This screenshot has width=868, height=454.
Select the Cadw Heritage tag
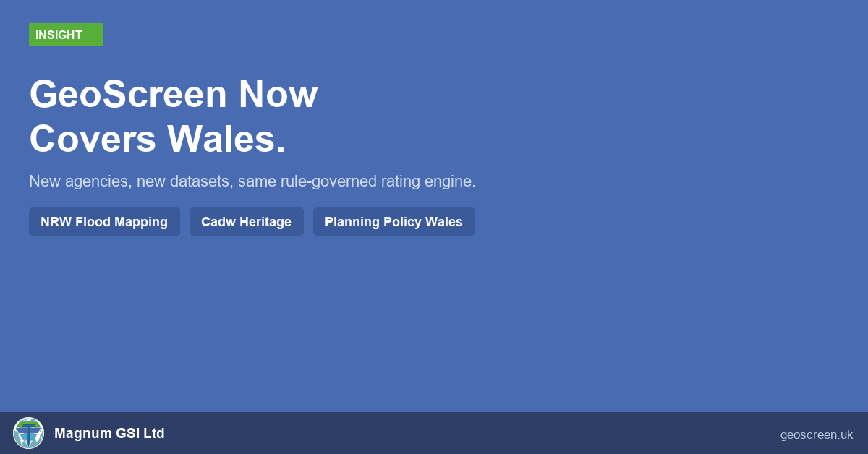click(247, 222)
